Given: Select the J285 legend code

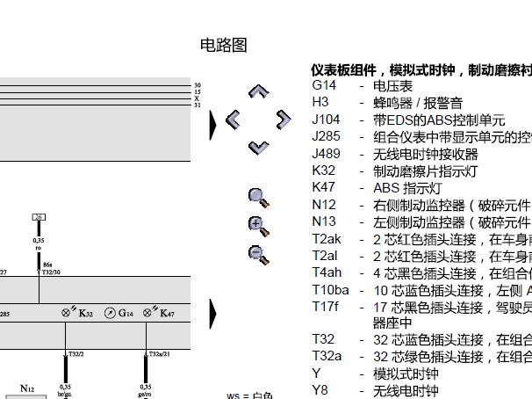Looking at the screenshot, I should pos(326,136).
